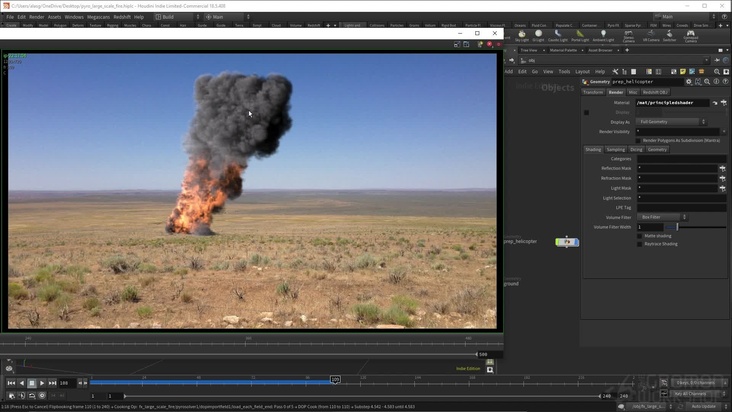This screenshot has height=412, width=732.
Task: Click the Light Mask selector icon
Action: coord(723,189)
